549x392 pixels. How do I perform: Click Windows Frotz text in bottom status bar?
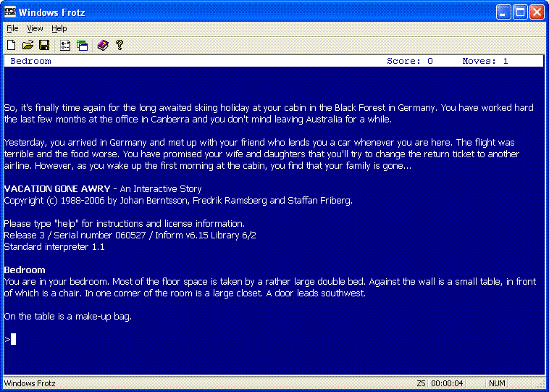30,383
